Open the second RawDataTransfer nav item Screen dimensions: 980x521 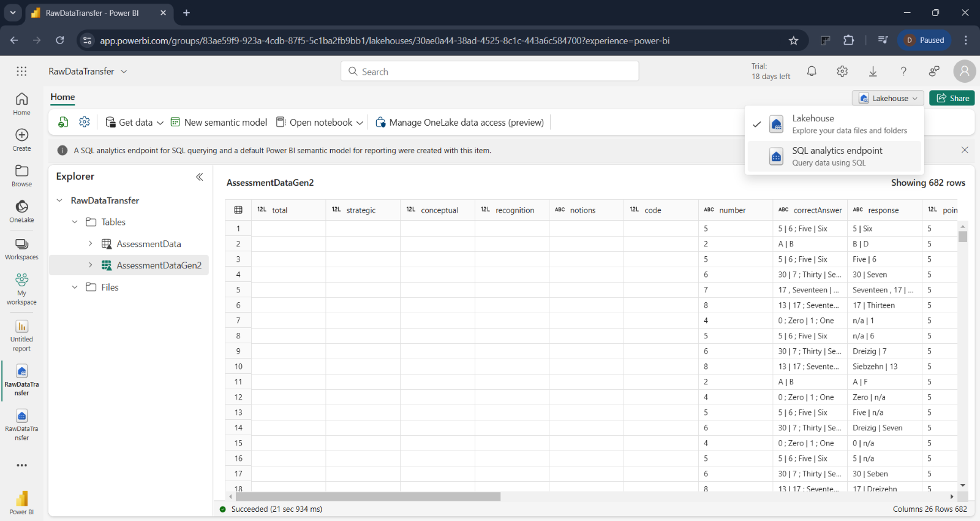pyautogui.click(x=21, y=425)
